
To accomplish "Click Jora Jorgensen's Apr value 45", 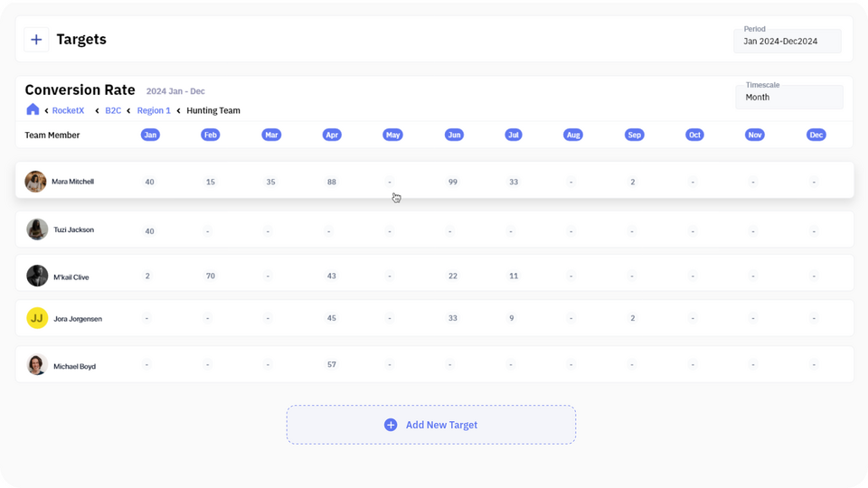I will pyautogui.click(x=332, y=318).
